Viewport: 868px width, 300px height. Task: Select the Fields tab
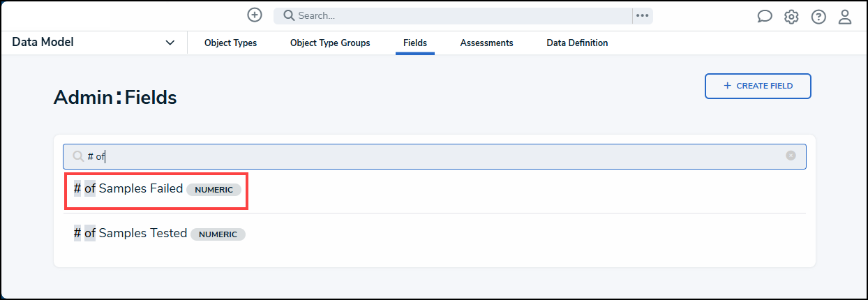(x=415, y=43)
